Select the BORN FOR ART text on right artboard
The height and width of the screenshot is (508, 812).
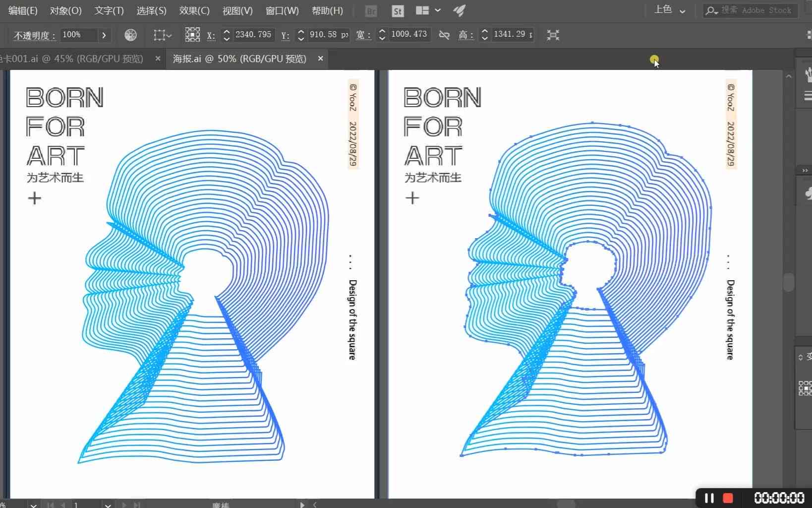442,127
